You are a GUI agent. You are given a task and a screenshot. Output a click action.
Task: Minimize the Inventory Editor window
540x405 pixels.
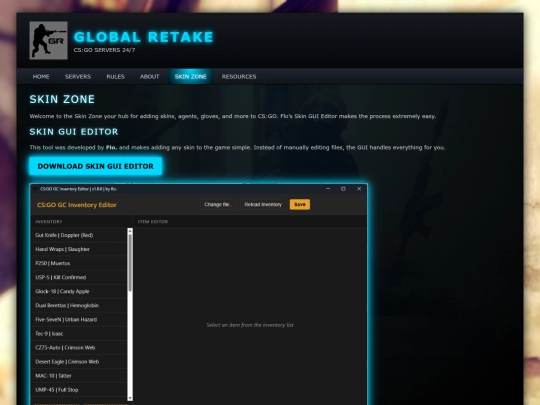pyautogui.click(x=328, y=189)
